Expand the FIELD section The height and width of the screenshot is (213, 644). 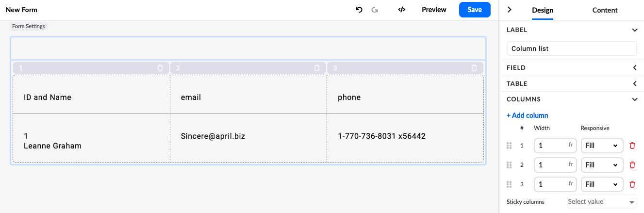(634, 68)
